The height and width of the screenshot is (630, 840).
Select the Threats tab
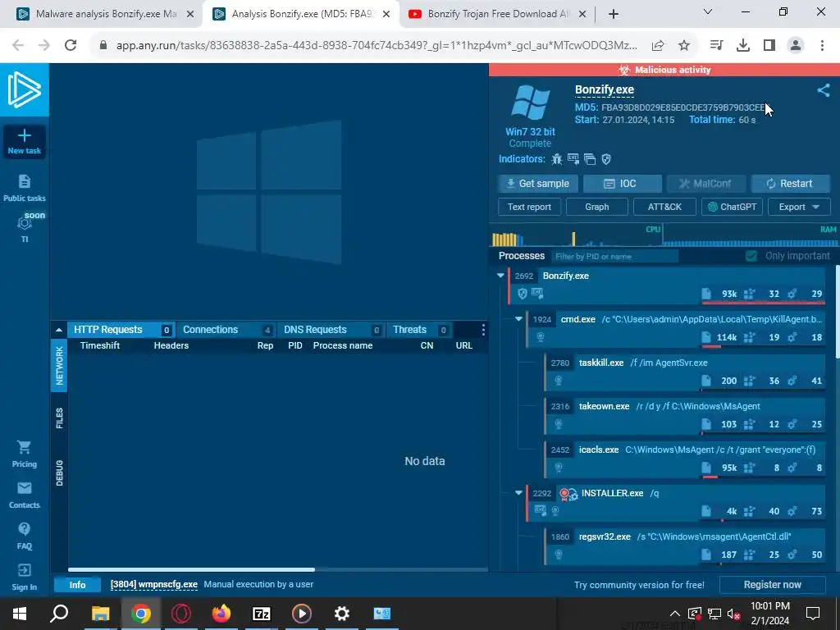click(420, 330)
